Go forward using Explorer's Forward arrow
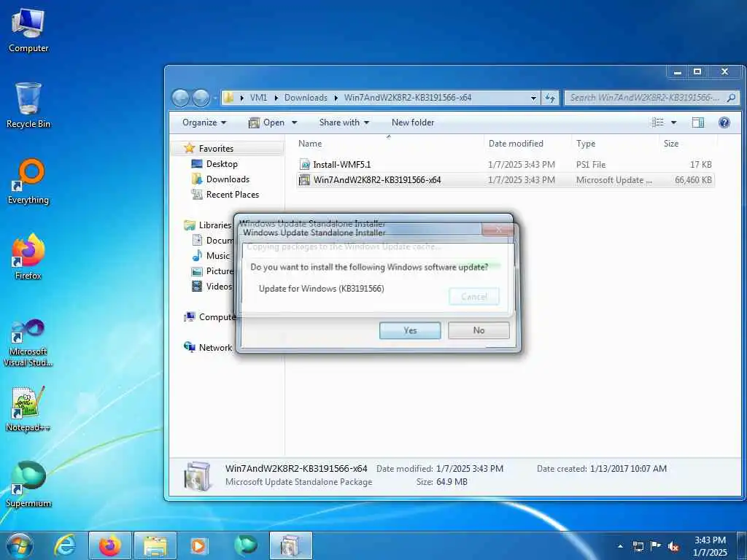Screen dimensions: 747x560 [x=201, y=98]
